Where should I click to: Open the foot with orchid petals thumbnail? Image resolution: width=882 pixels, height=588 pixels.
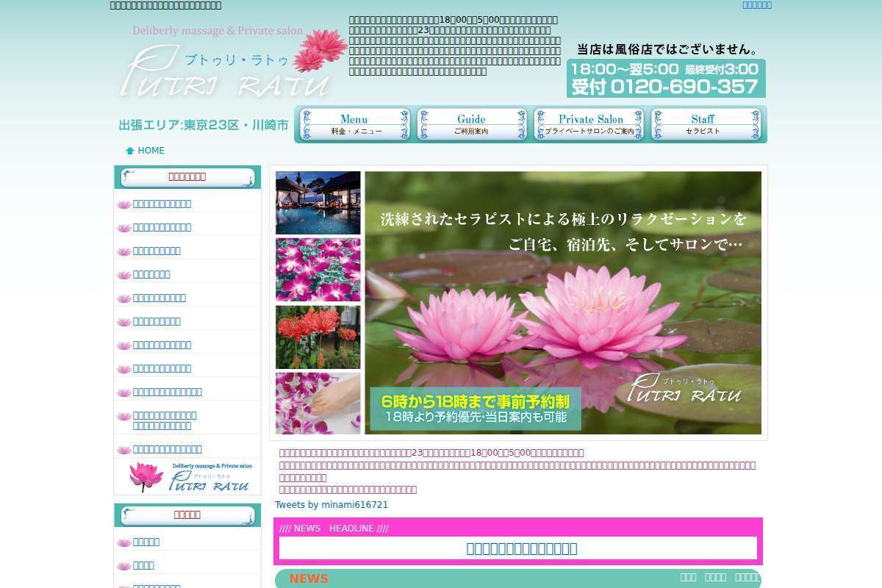318,404
